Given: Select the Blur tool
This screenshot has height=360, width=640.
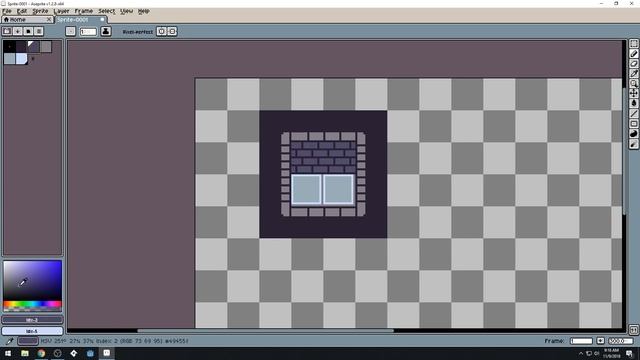Looking at the screenshot, I should click(x=633, y=144).
